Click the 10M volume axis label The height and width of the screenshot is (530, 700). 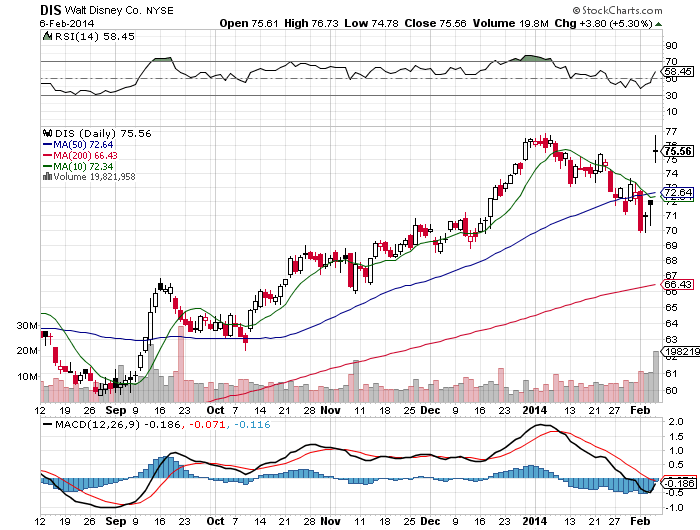(27, 376)
